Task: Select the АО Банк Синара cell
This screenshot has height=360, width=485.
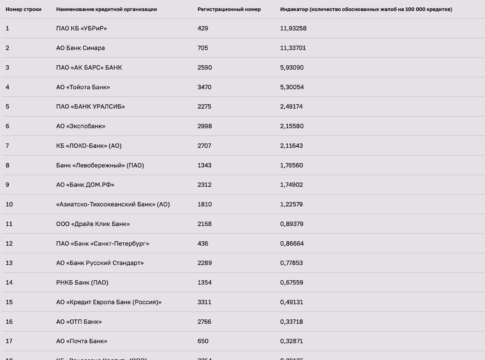Action: pyautogui.click(x=80, y=48)
